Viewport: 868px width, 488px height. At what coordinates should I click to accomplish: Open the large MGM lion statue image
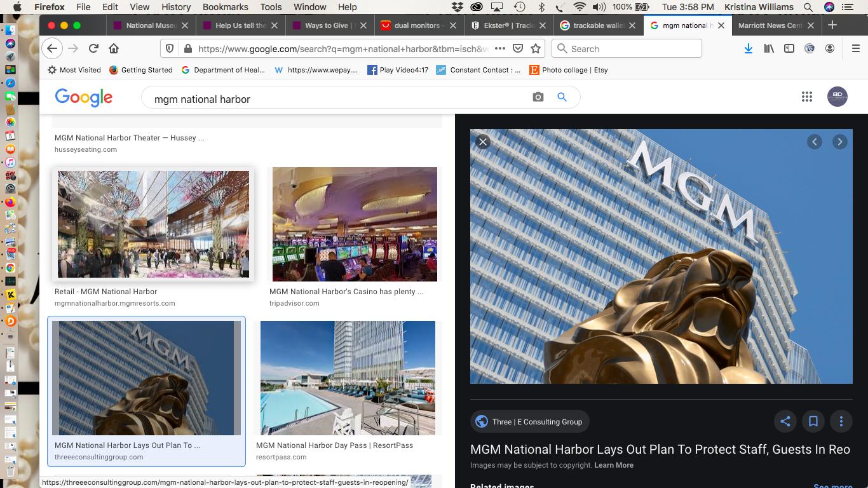[661, 257]
